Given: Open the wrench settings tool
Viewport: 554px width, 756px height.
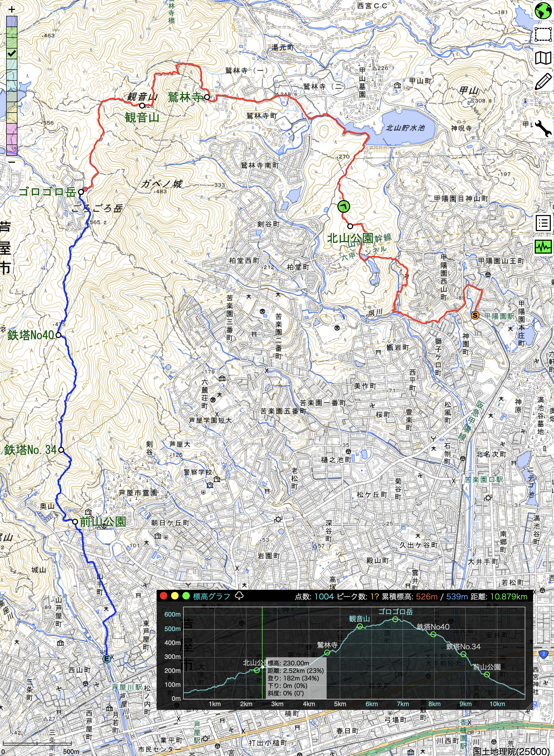Looking at the screenshot, I should pos(543,128).
